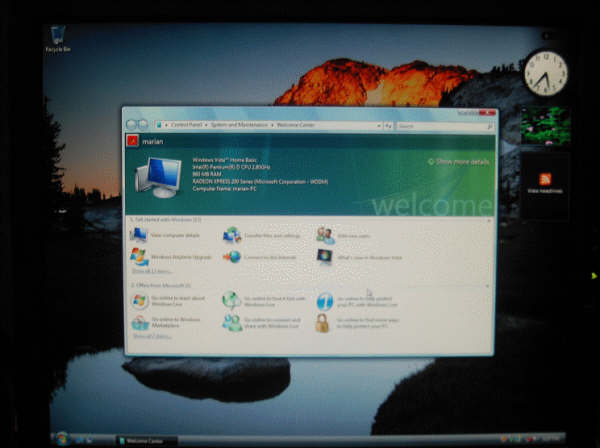Click padlock icon for more PC protection
This screenshot has width=600, height=448.
(322, 323)
